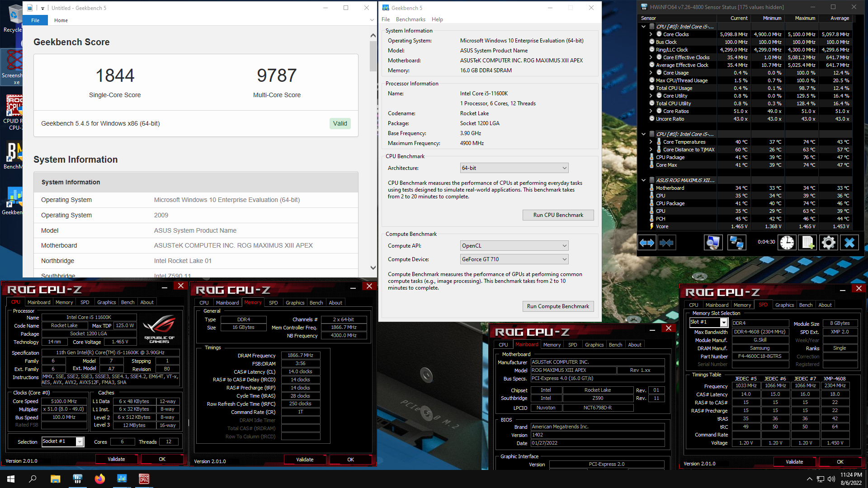
Task: Expand the Core Temperatures row in HWiNFO
Action: 651,142
